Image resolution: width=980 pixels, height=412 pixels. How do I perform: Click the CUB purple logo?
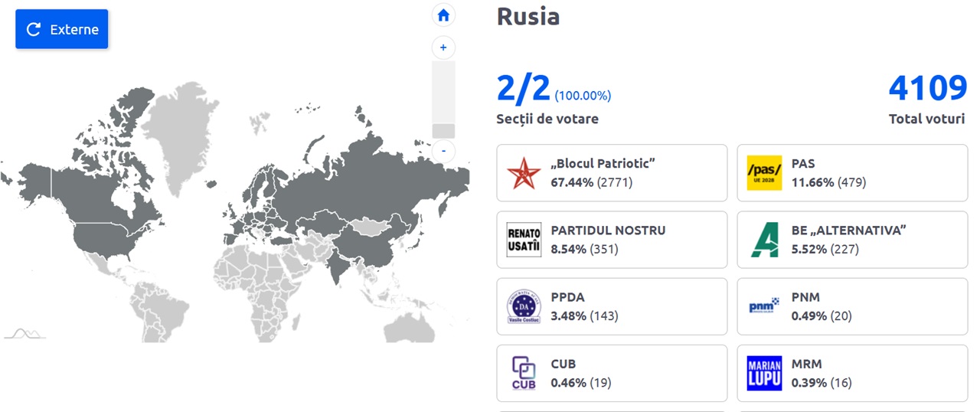(x=524, y=373)
